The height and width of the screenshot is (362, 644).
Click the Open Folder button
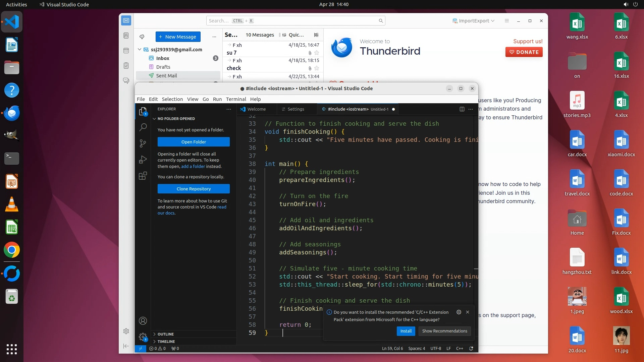[x=194, y=142]
